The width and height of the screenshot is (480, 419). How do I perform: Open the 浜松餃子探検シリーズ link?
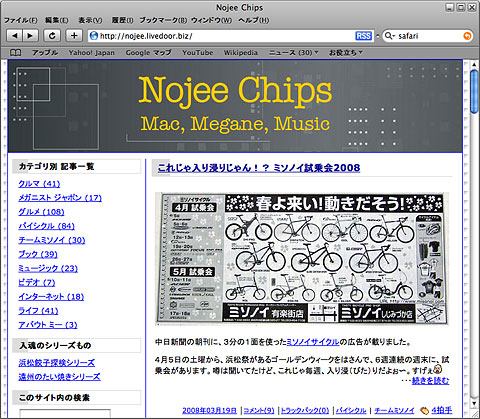pos(57,362)
